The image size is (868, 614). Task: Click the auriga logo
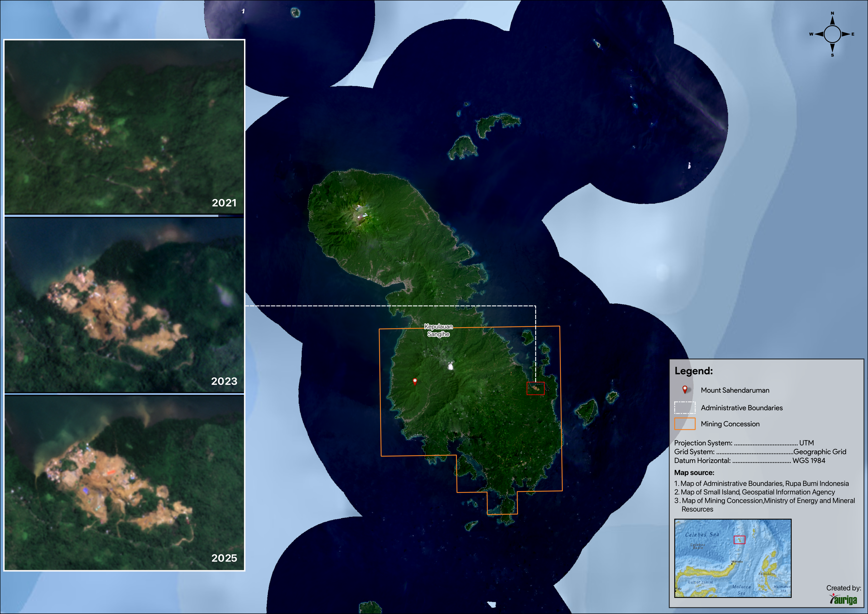pyautogui.click(x=843, y=600)
